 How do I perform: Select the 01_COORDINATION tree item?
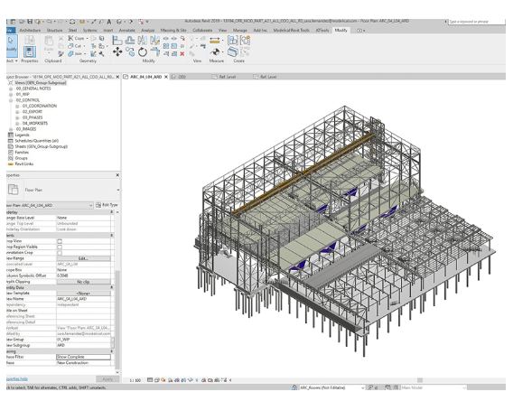coord(40,106)
